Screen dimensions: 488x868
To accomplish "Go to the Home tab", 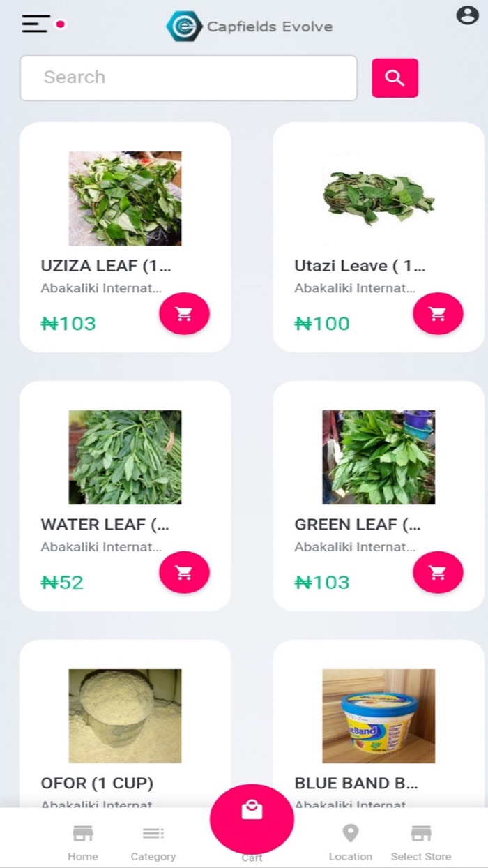I will tap(83, 841).
